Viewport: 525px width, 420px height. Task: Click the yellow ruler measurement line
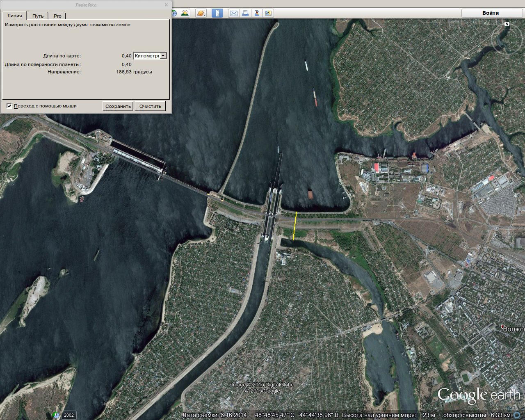294,226
